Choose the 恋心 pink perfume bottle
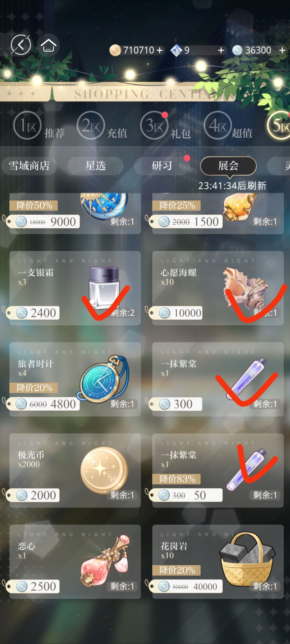The width and height of the screenshot is (290, 644). click(x=75, y=562)
